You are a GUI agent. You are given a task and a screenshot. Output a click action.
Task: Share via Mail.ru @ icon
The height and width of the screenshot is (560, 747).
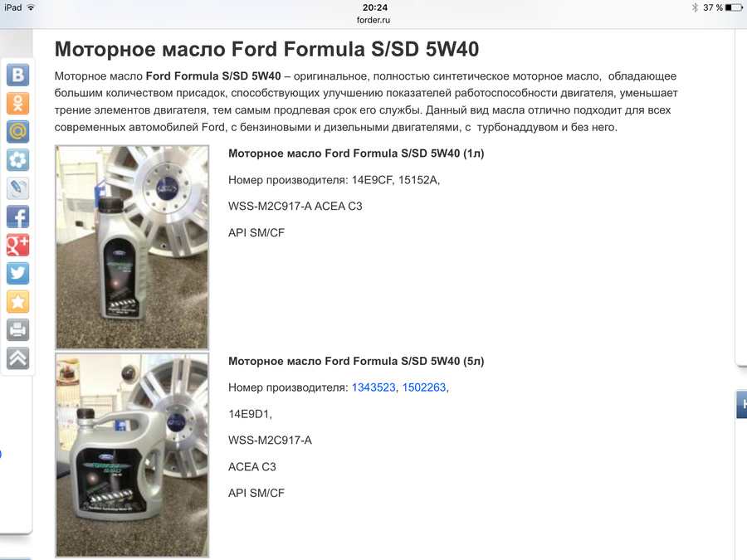pyautogui.click(x=17, y=132)
